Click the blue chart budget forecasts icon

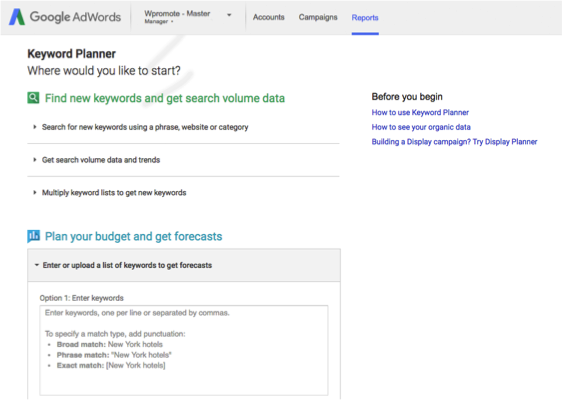pos(33,236)
